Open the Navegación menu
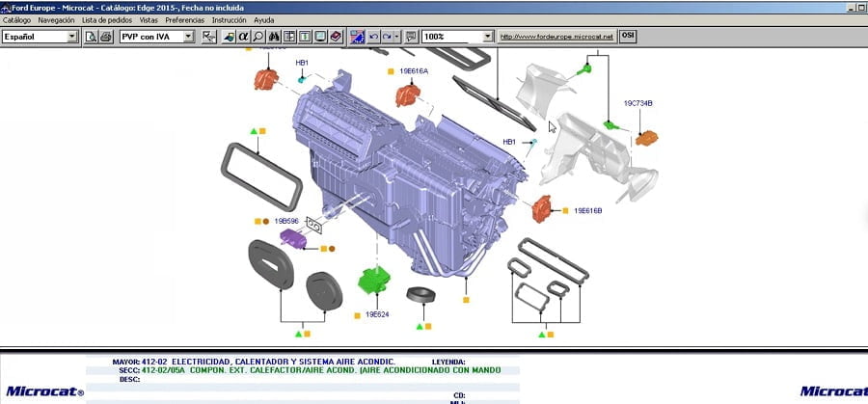868x404 pixels. pos(56,20)
